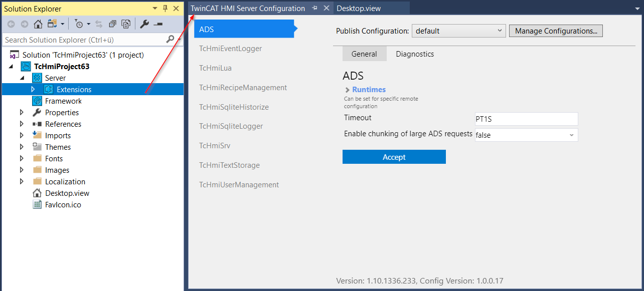
Task: Select TcHmiSqliteHistorize extension
Action: point(234,107)
